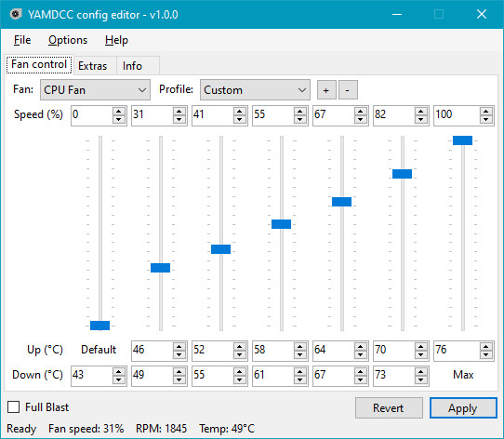Screen dimensions: 504x439
Task: Click the speed slider thumb at 0 percent
Action: 100,326
